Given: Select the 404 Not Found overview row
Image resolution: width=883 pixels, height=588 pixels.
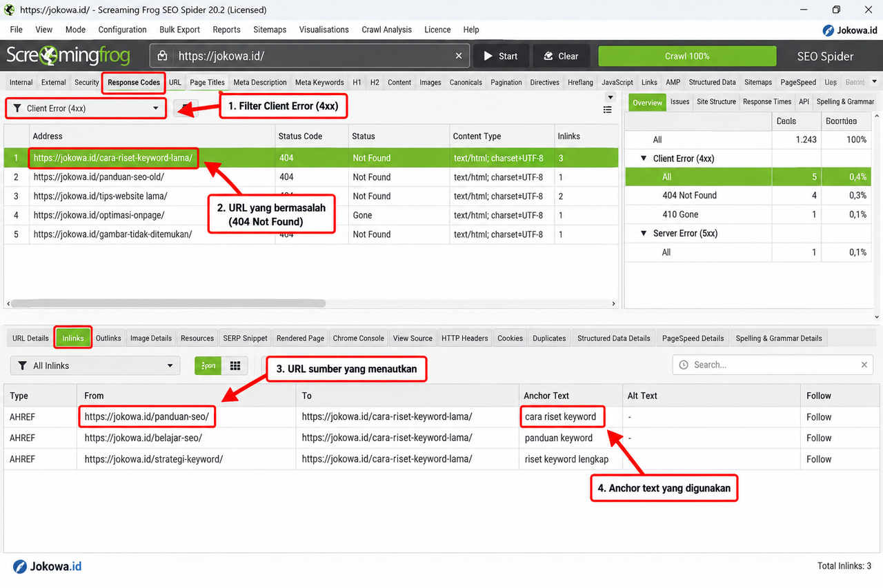Looking at the screenshot, I should (748, 196).
